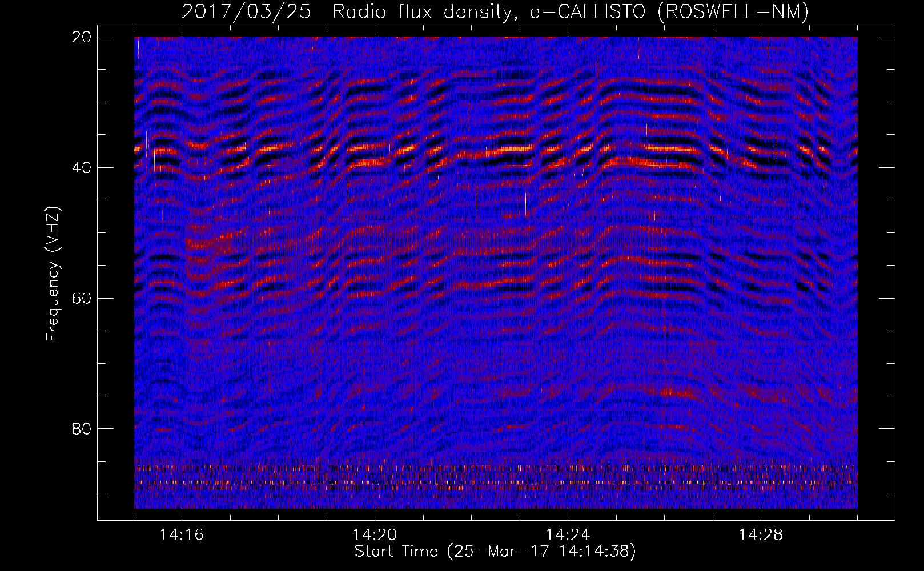
Task: Click the 14:24 time tick label
Action: tap(568, 535)
